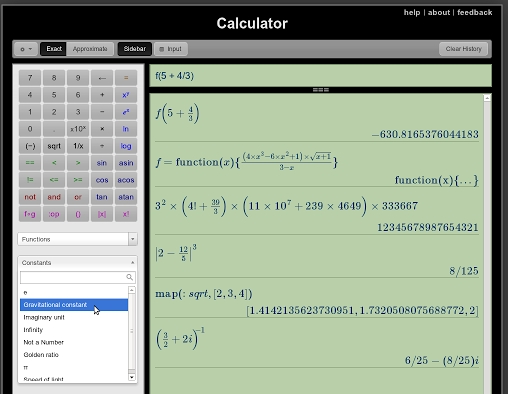Click the function composition f∘g key

30,214
